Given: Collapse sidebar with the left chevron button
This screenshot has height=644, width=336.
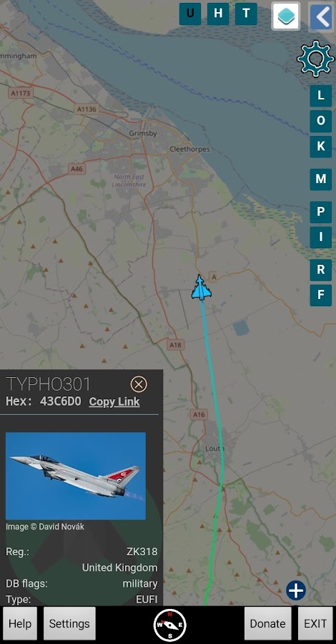Looking at the screenshot, I should point(321,17).
